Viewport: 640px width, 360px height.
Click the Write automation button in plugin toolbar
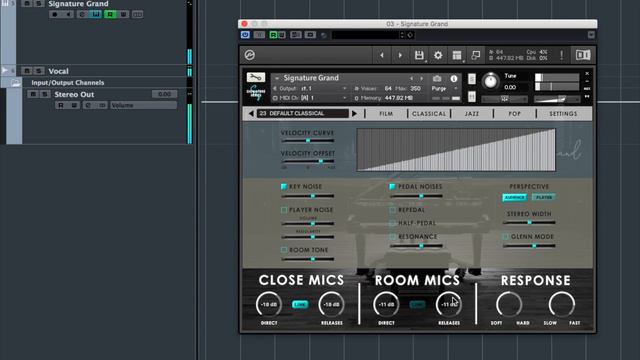282,35
